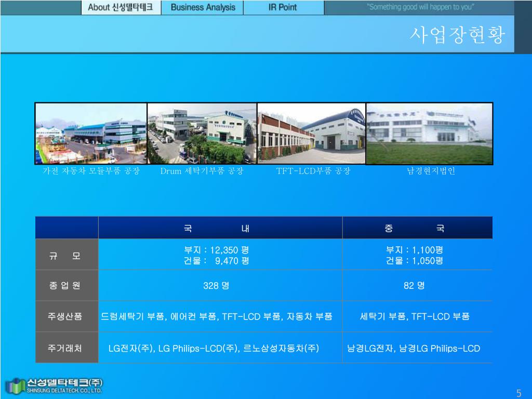
Task: Open the About 신성델타테크 tab
Action: click(x=121, y=7)
